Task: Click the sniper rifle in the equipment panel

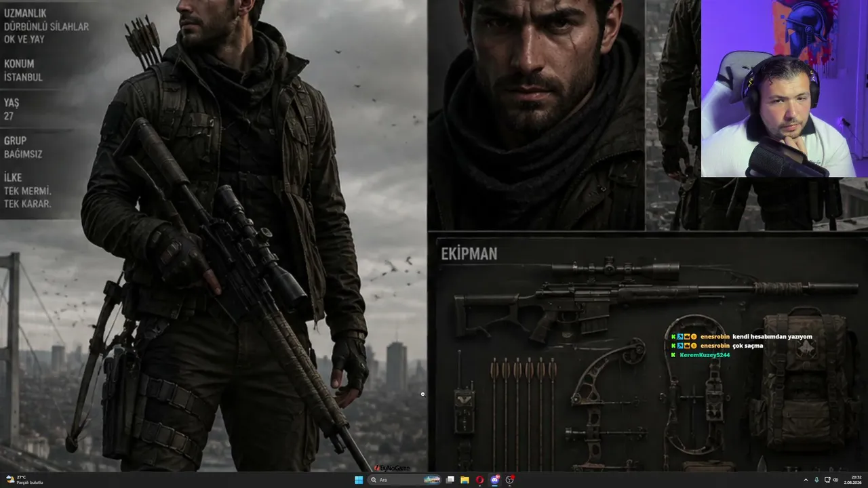Action: (656, 298)
